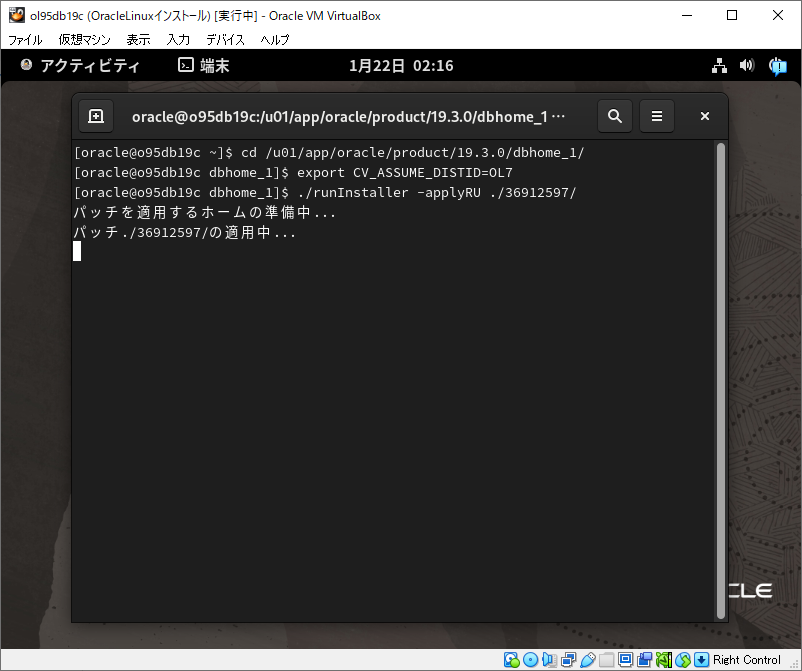The image size is (802, 671).
Task: Click the optical disc status icon
Action: coord(530,660)
